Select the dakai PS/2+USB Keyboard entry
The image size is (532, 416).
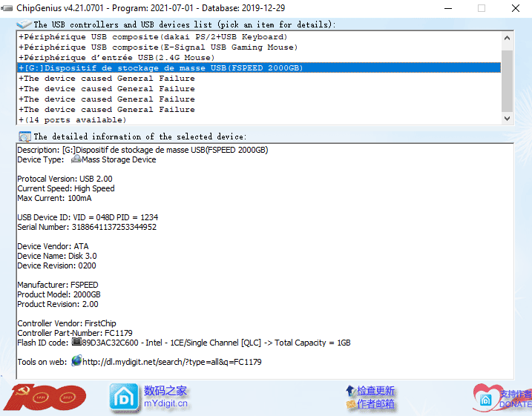(x=259, y=36)
